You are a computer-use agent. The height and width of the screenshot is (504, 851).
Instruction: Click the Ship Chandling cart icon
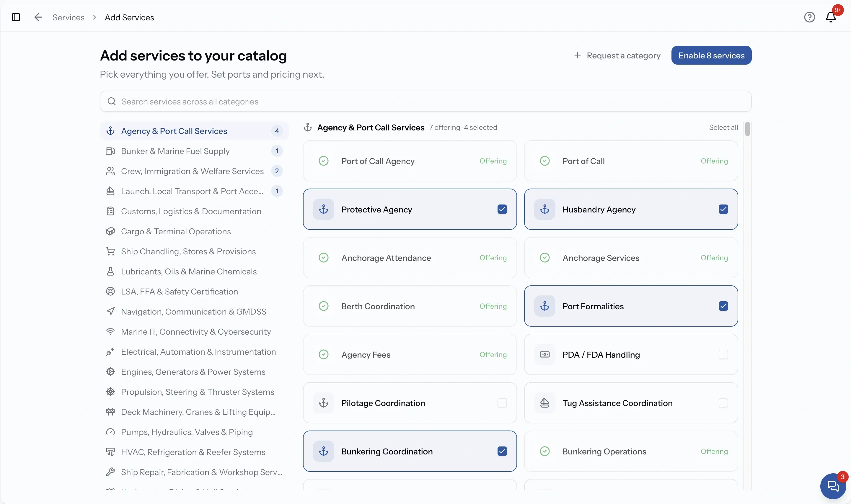[x=110, y=251]
